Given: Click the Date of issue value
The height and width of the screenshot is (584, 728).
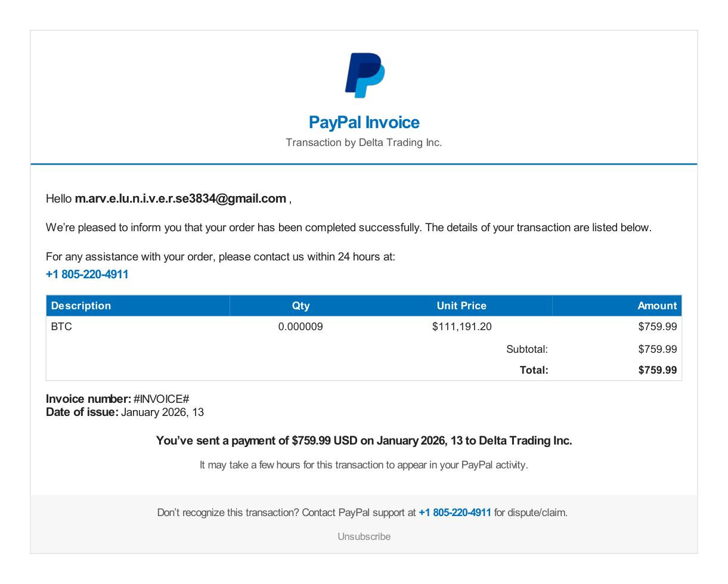Looking at the screenshot, I should 162,412.
